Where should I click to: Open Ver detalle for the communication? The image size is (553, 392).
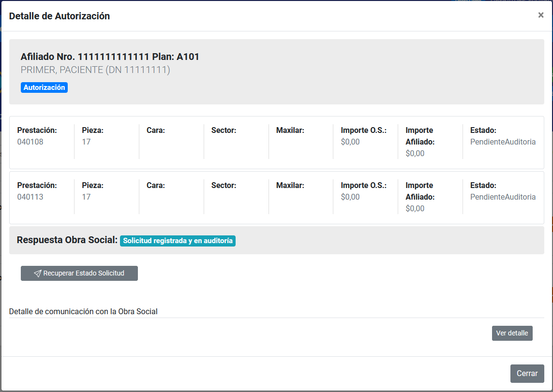click(x=512, y=333)
